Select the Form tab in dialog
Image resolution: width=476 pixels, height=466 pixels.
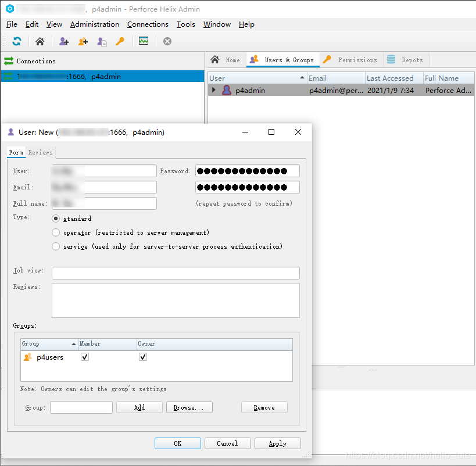(x=16, y=152)
